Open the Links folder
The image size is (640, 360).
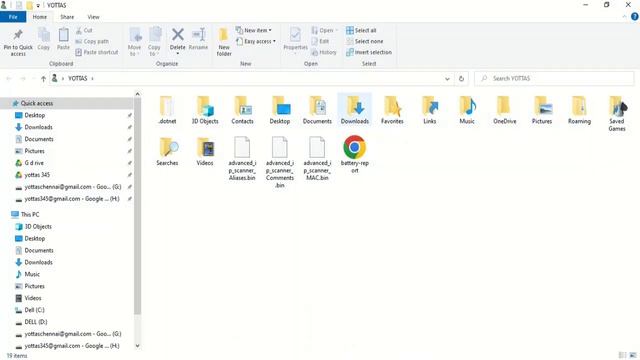[430, 110]
